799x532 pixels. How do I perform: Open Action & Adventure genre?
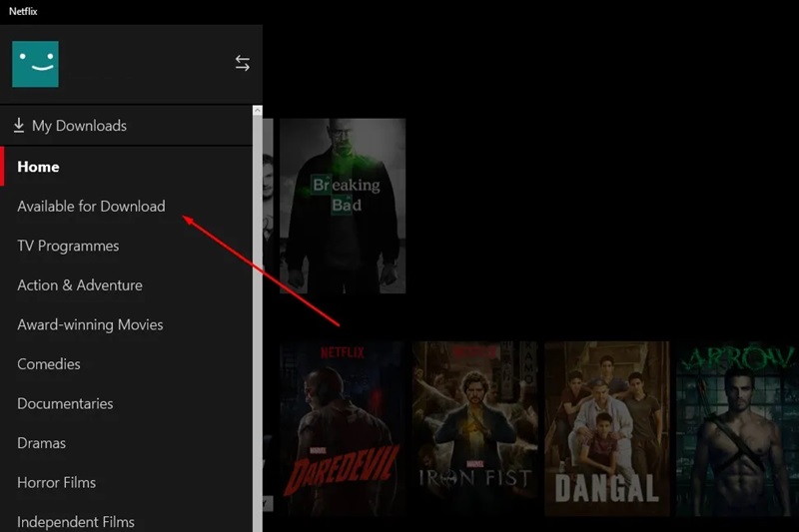click(127, 285)
